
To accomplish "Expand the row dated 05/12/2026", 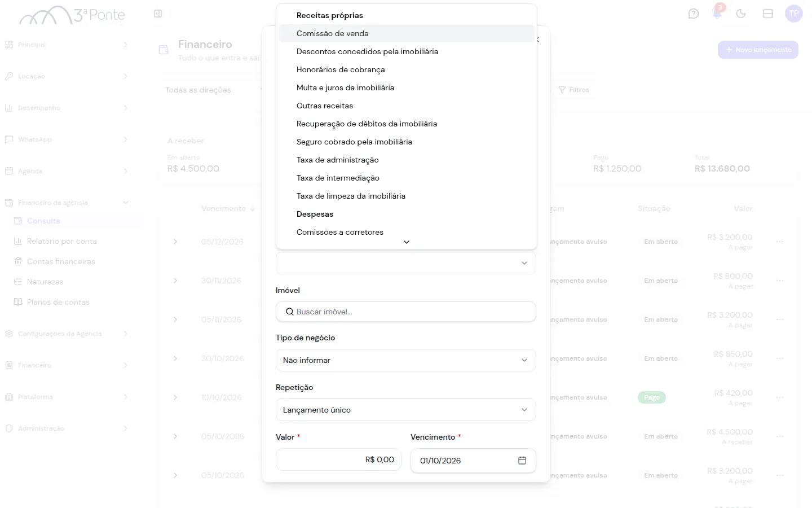I will pyautogui.click(x=175, y=242).
